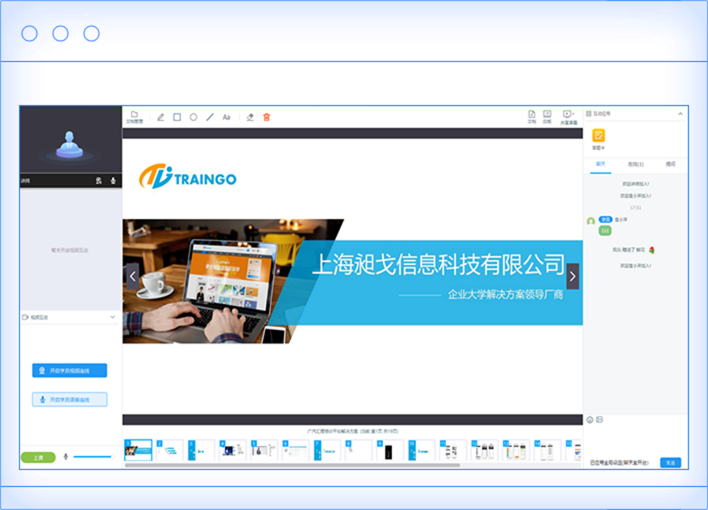The width and height of the screenshot is (708, 510).
Task: Go to the next slide arrow
Action: (573, 276)
